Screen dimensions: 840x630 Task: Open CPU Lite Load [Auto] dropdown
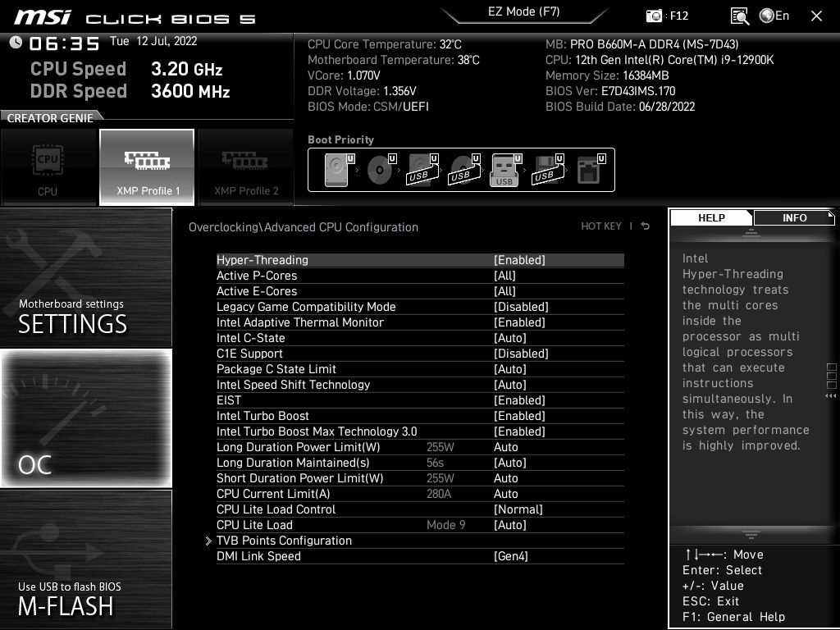510,524
